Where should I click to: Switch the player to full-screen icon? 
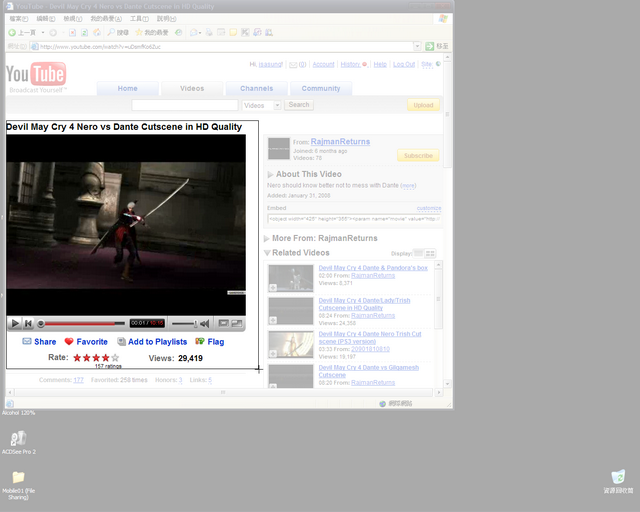click(237, 323)
